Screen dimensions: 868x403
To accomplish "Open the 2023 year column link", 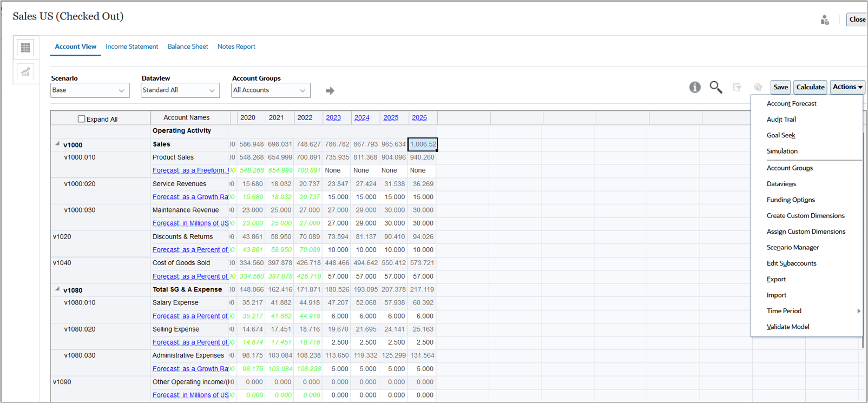I will 333,117.
